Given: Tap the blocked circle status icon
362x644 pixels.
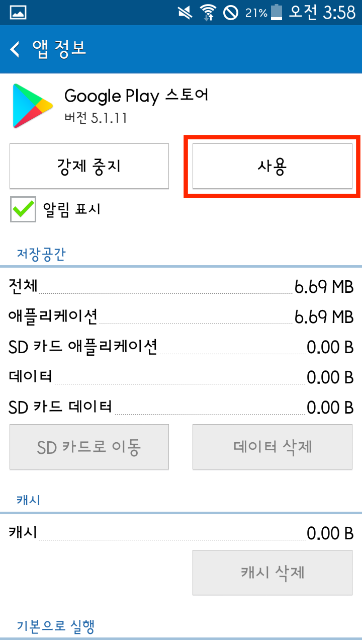Looking at the screenshot, I should [231, 13].
